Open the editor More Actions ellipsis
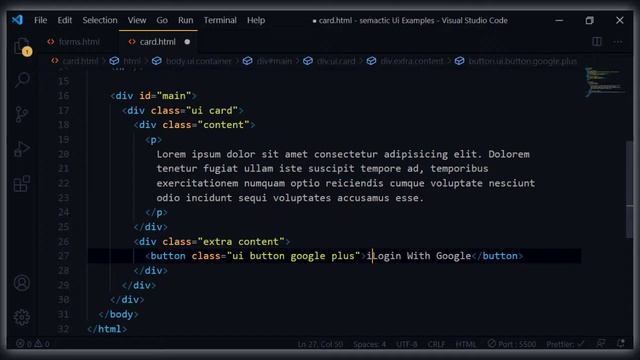The height and width of the screenshot is (360, 640). tap(618, 41)
